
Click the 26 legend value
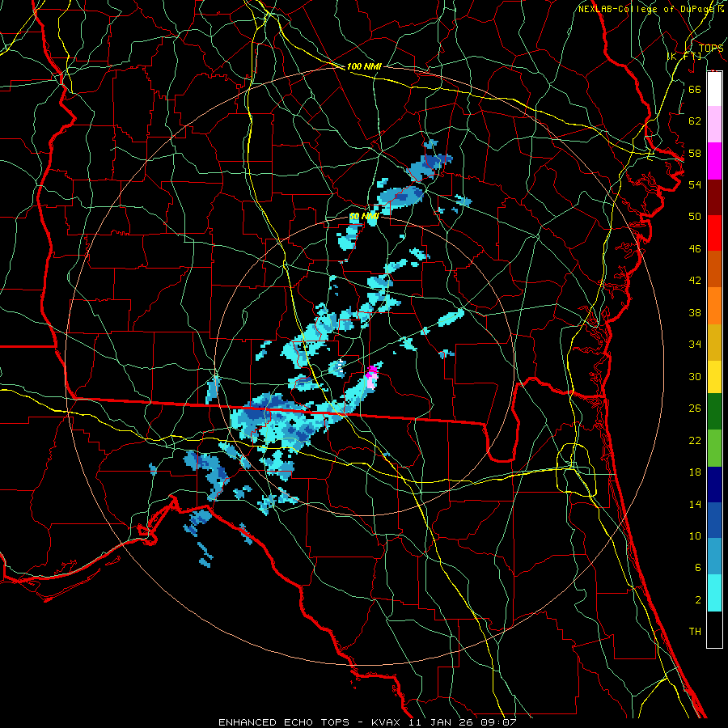(695, 408)
